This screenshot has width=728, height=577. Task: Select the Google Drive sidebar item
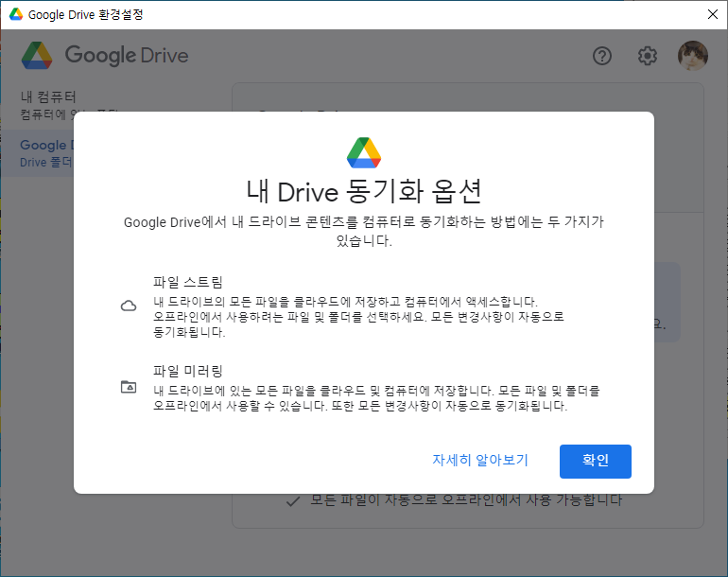tap(37, 153)
